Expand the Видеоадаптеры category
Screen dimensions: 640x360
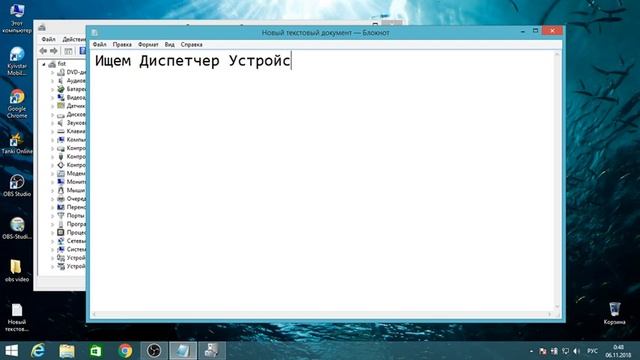pos(52,98)
